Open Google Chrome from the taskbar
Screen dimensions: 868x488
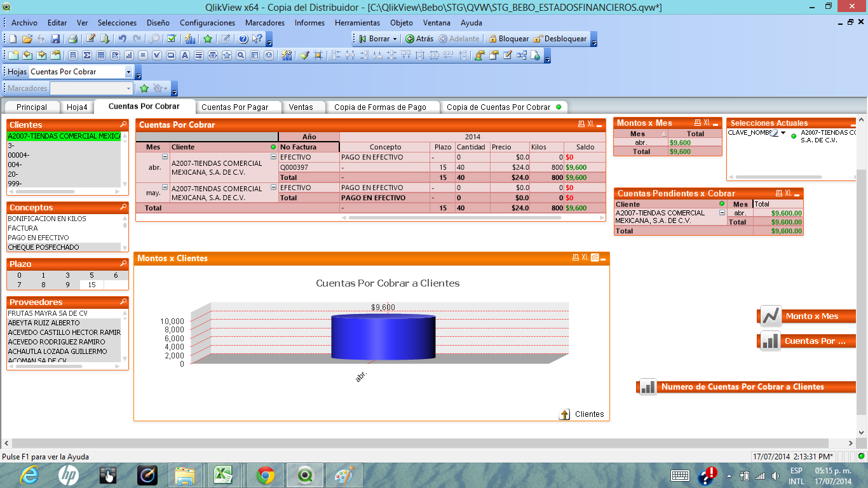click(x=265, y=475)
